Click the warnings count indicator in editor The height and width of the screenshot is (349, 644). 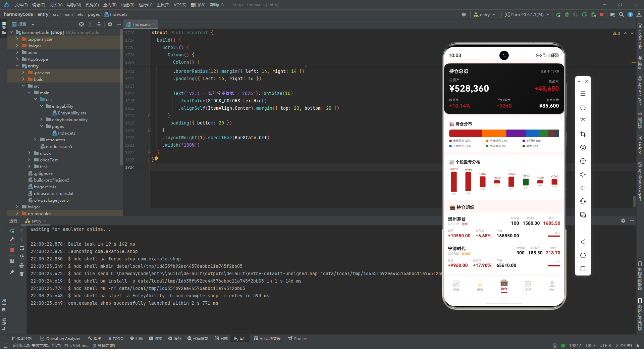616,33
